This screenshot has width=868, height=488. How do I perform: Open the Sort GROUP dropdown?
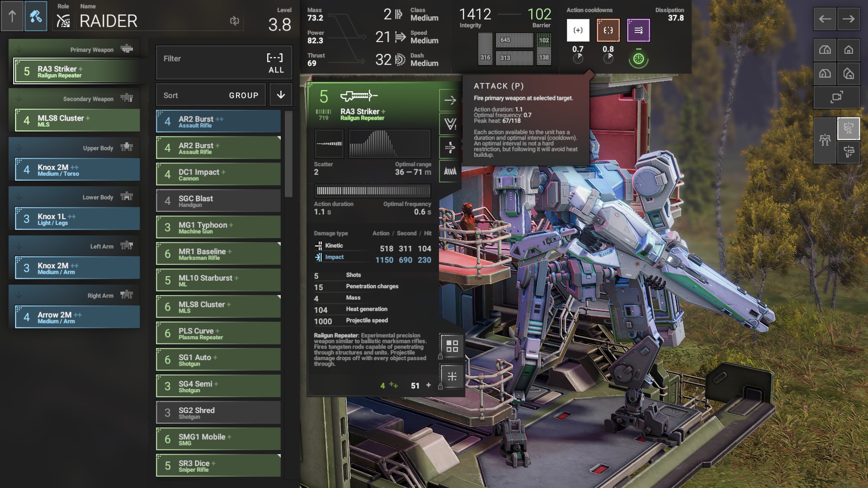(211, 95)
